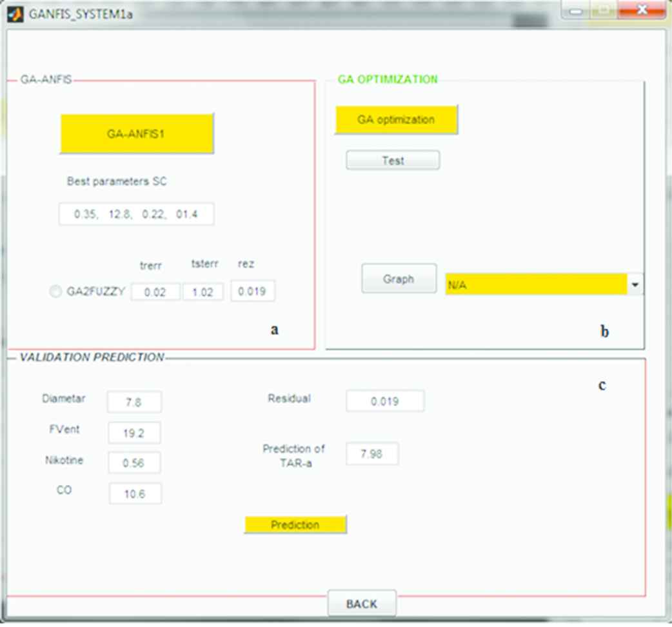Go back with the BACK button
672x627 pixels.
pyautogui.click(x=362, y=604)
